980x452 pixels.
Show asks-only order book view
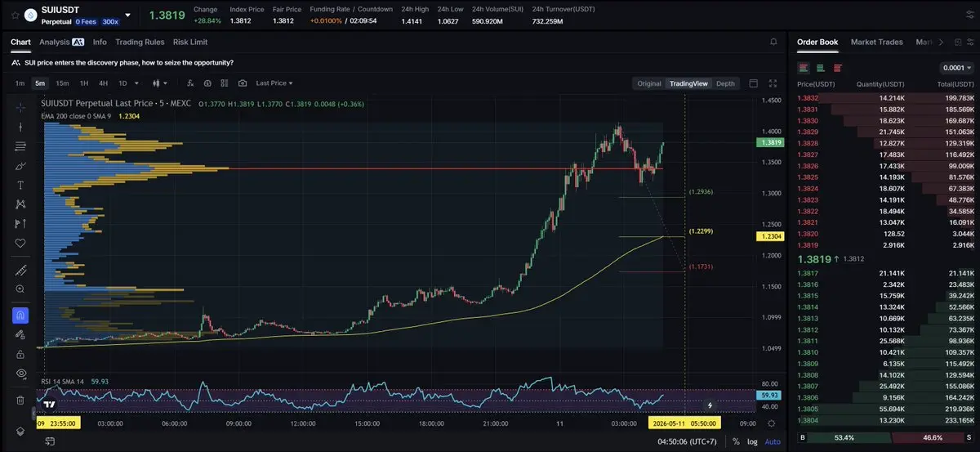838,68
